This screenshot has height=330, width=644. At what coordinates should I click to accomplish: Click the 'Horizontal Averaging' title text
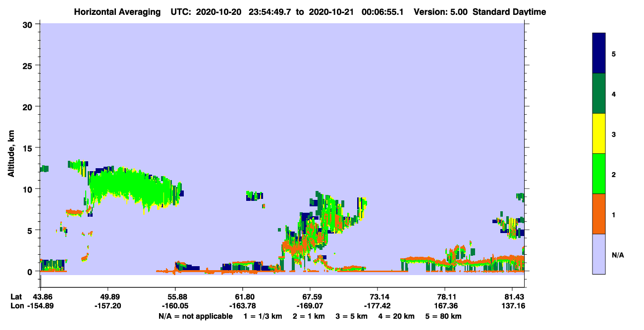(116, 12)
